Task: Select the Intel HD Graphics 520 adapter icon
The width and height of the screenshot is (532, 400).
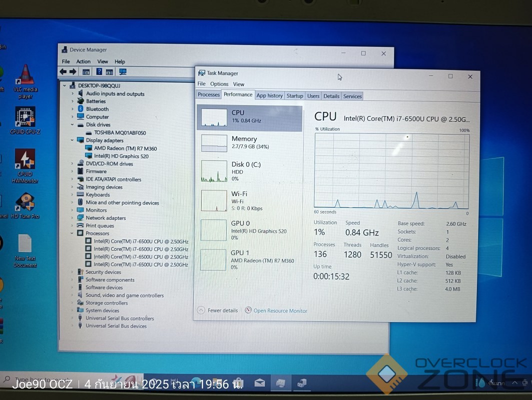Action: click(x=89, y=156)
